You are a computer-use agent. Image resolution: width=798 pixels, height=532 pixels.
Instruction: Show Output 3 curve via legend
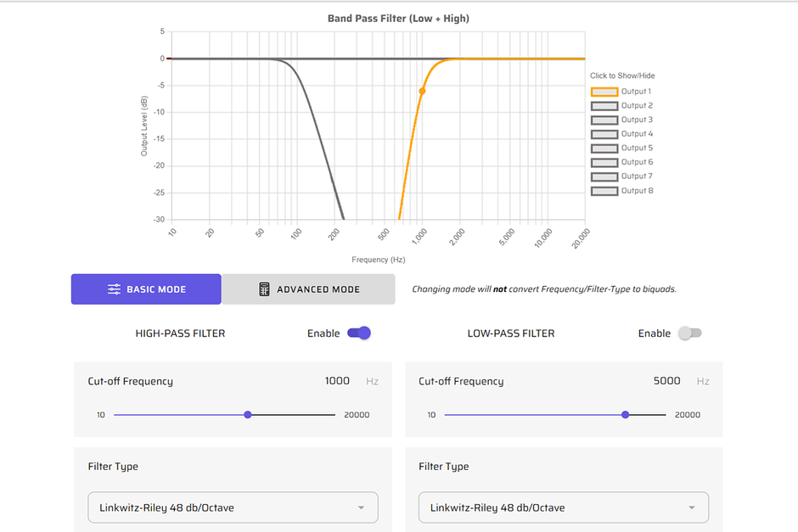(604, 120)
